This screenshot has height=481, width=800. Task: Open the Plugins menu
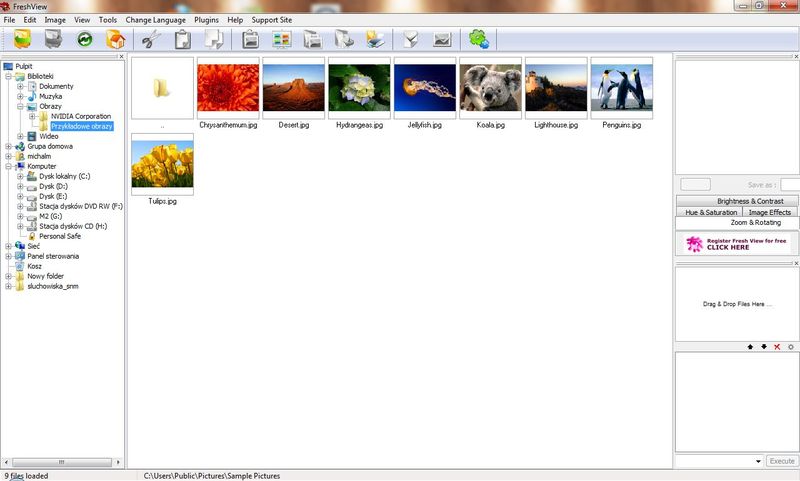(x=206, y=20)
